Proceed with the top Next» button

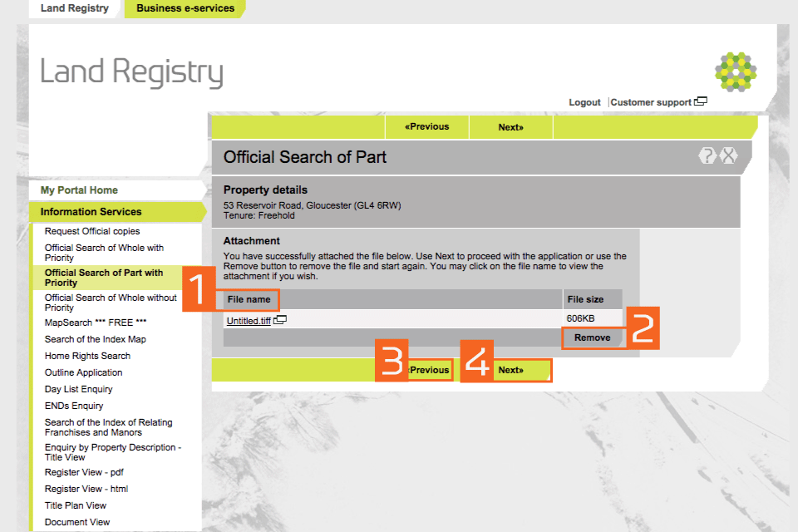pos(511,127)
